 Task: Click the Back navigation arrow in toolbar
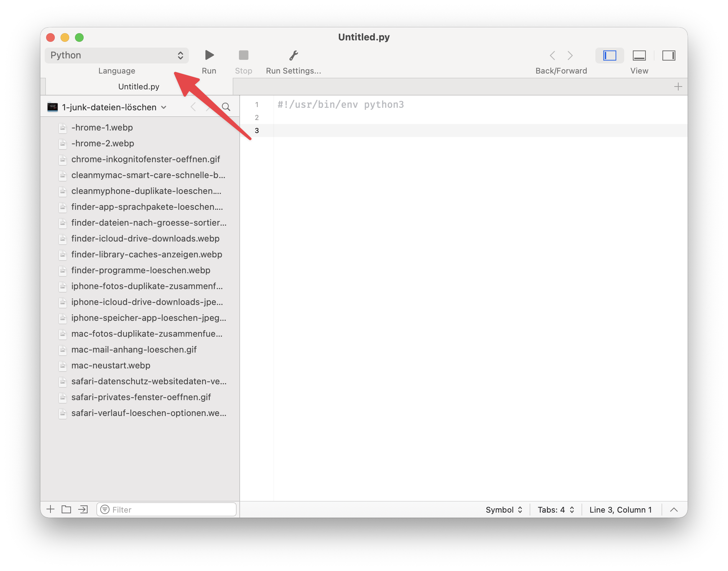(x=552, y=56)
